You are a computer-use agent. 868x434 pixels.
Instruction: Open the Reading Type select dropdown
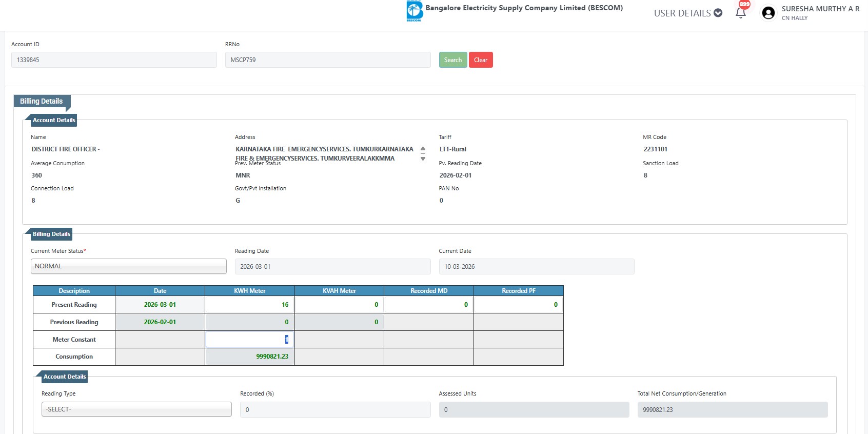tap(136, 409)
